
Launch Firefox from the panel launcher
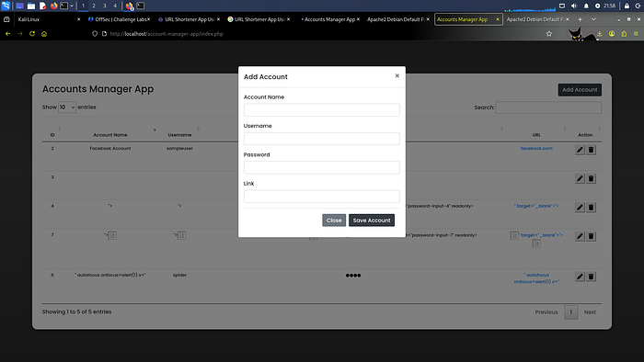click(x=53, y=6)
